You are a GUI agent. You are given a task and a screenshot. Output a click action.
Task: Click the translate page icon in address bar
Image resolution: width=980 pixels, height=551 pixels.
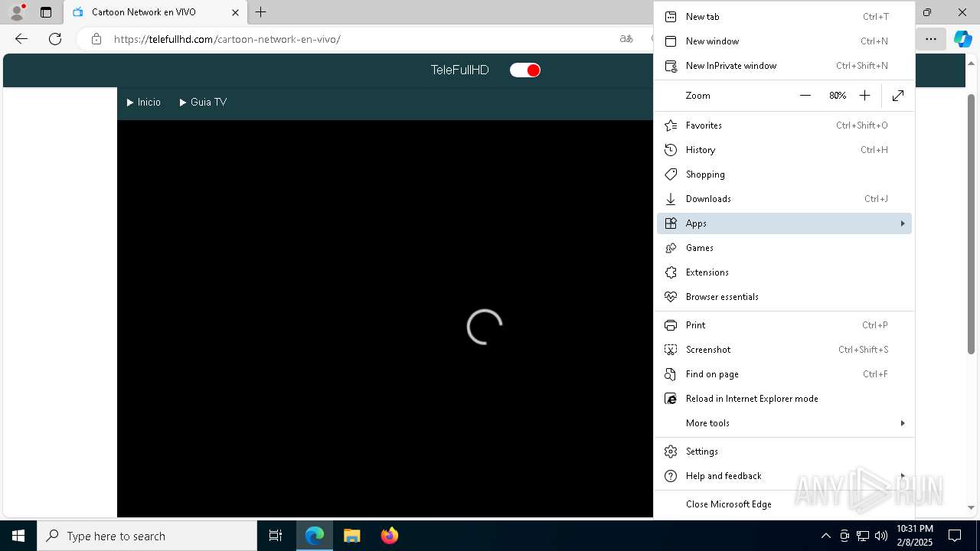[x=626, y=39]
